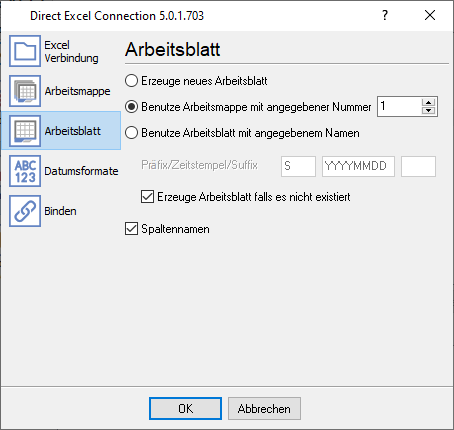
Task: Open the Datumsformate page label
Action: 81,171
